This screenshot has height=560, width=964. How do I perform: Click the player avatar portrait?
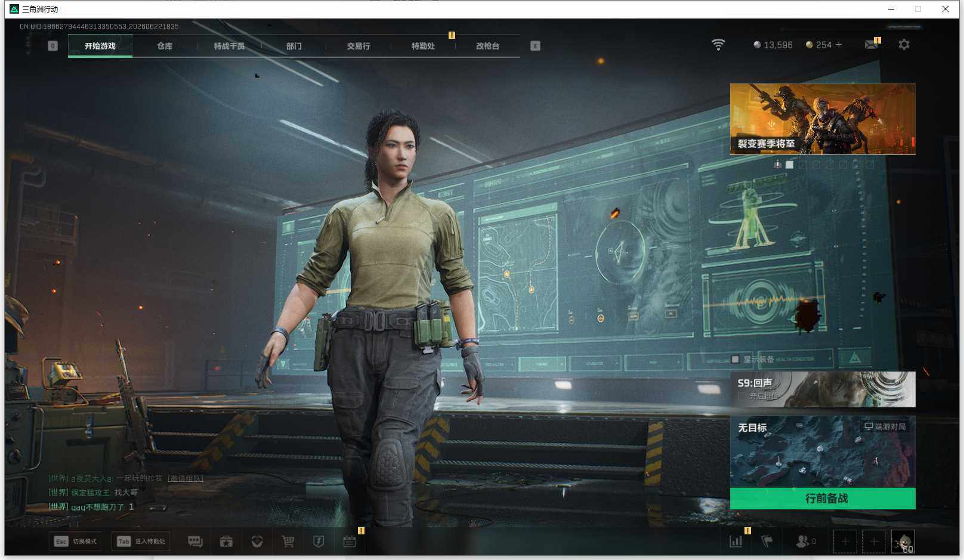(903, 542)
